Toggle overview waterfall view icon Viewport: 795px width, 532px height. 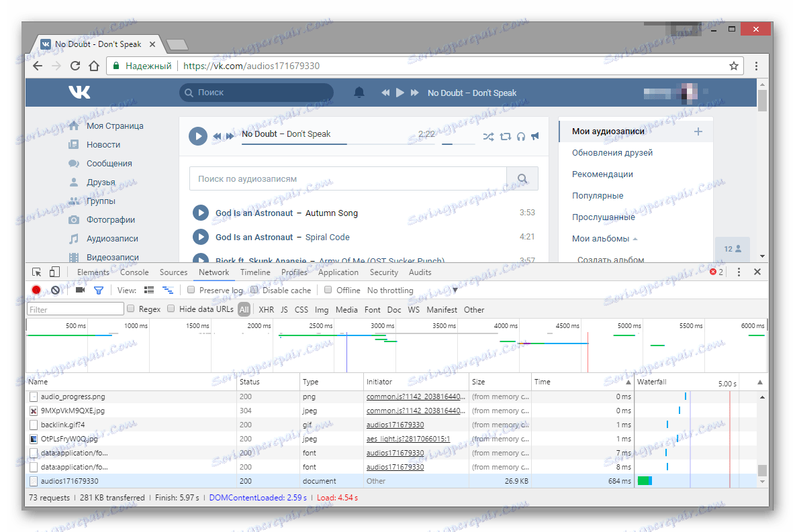pos(167,290)
